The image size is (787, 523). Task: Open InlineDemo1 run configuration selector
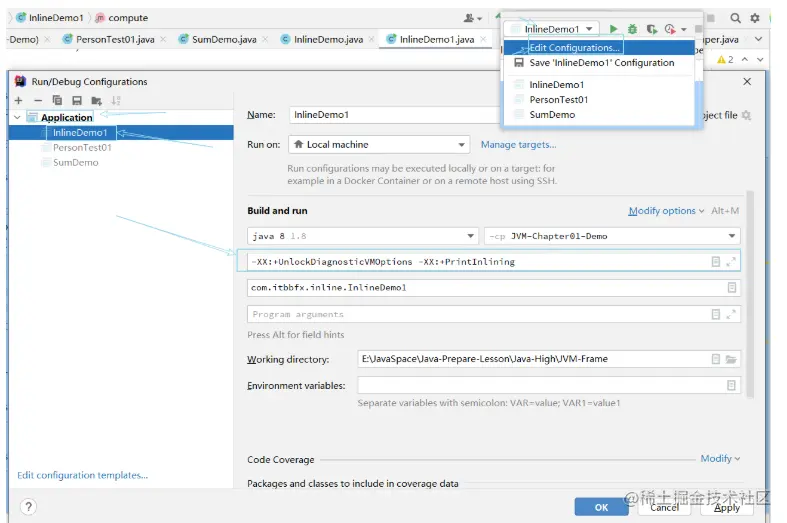point(551,29)
